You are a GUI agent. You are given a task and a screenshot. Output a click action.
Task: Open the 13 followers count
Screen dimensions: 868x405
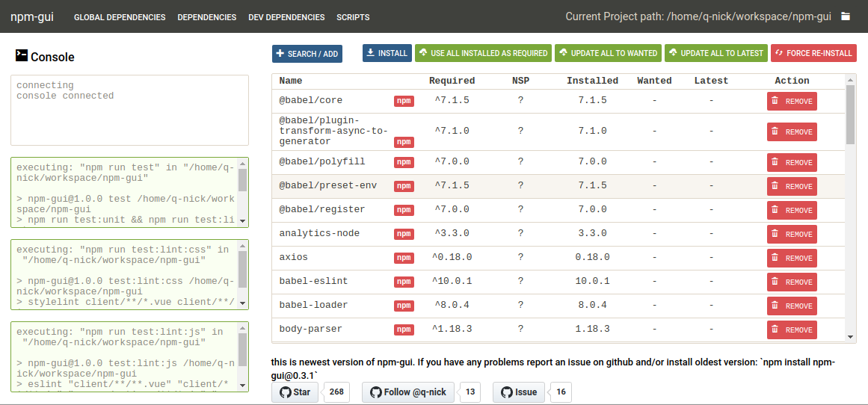[x=470, y=392]
